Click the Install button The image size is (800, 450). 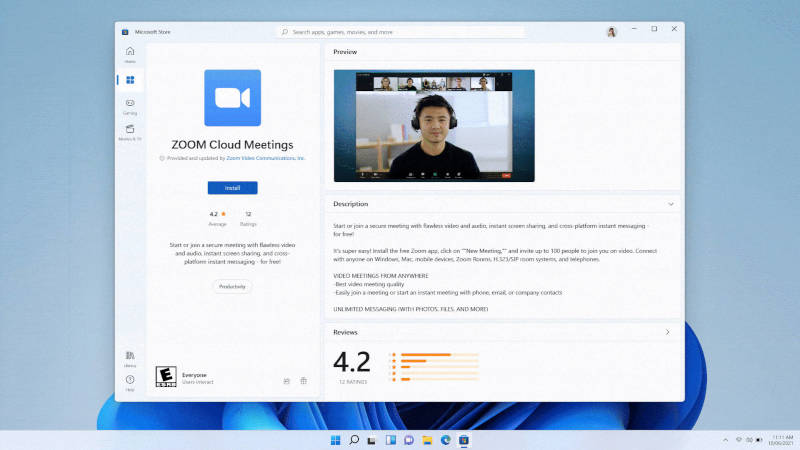232,188
